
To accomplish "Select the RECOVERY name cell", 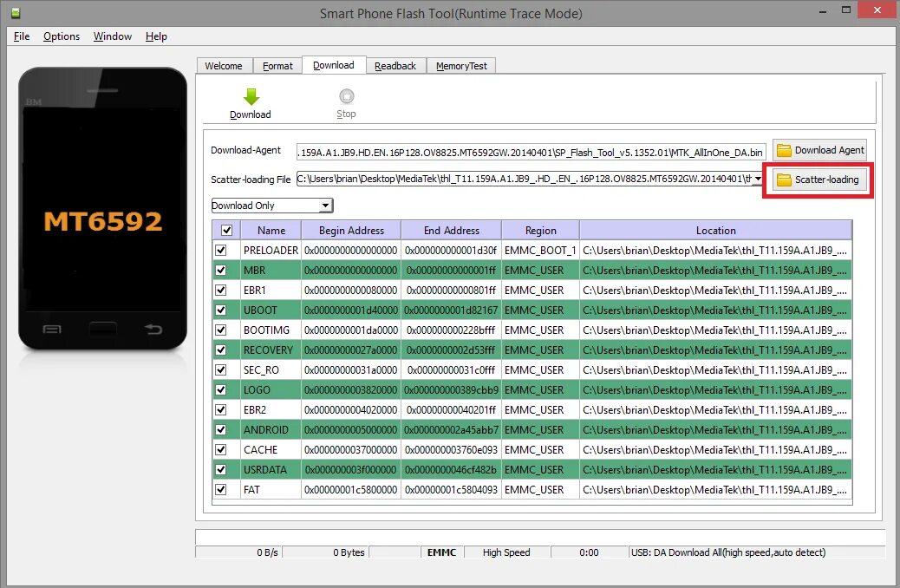I will point(271,350).
